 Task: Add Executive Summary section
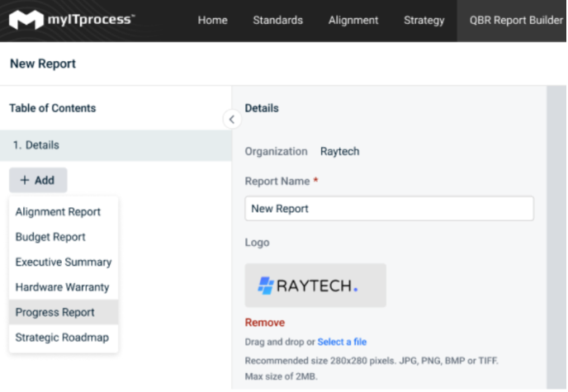(x=64, y=262)
